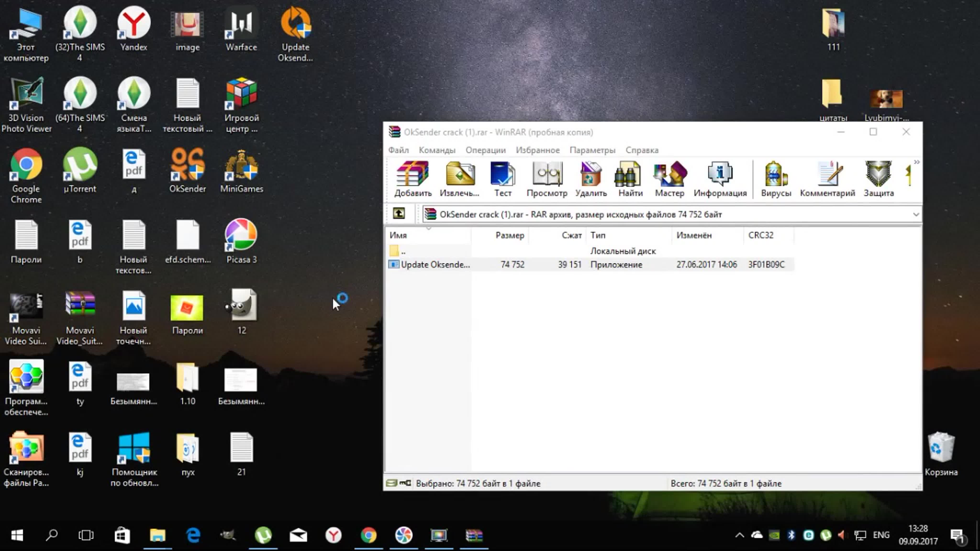Click the Извлечь (Extract) toolbar icon
The width and height of the screenshot is (980, 551).
(x=460, y=179)
